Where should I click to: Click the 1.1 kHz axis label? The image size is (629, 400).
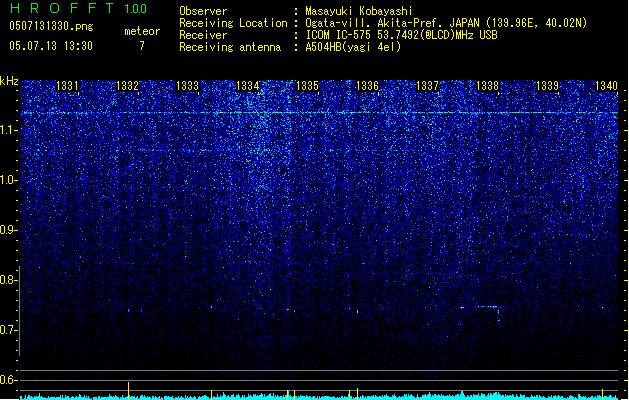(8, 130)
